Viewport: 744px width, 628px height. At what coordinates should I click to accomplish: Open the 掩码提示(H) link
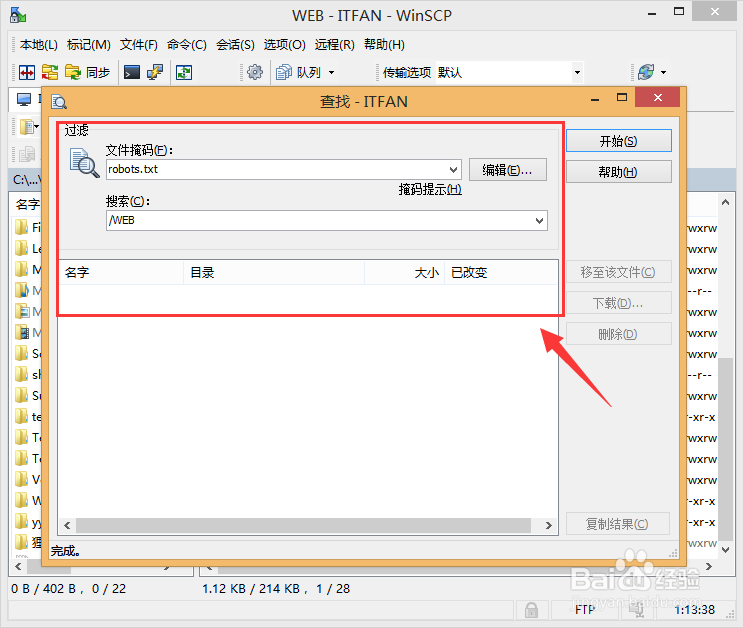pos(430,190)
